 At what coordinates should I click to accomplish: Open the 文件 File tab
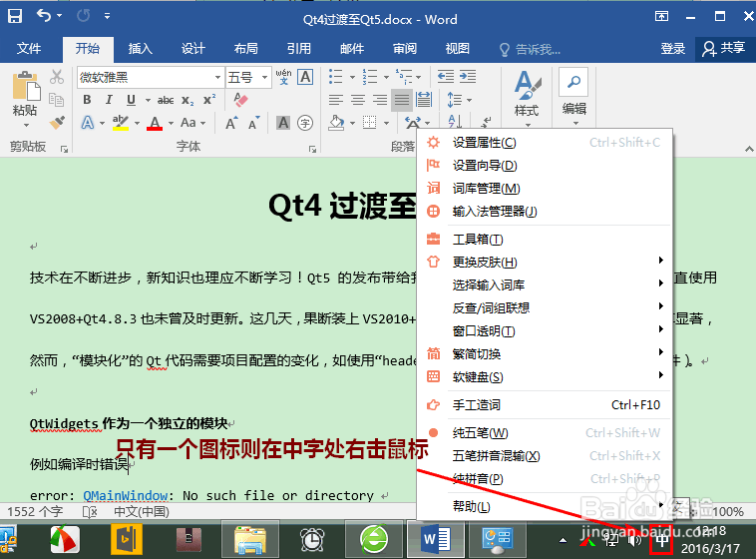click(29, 49)
